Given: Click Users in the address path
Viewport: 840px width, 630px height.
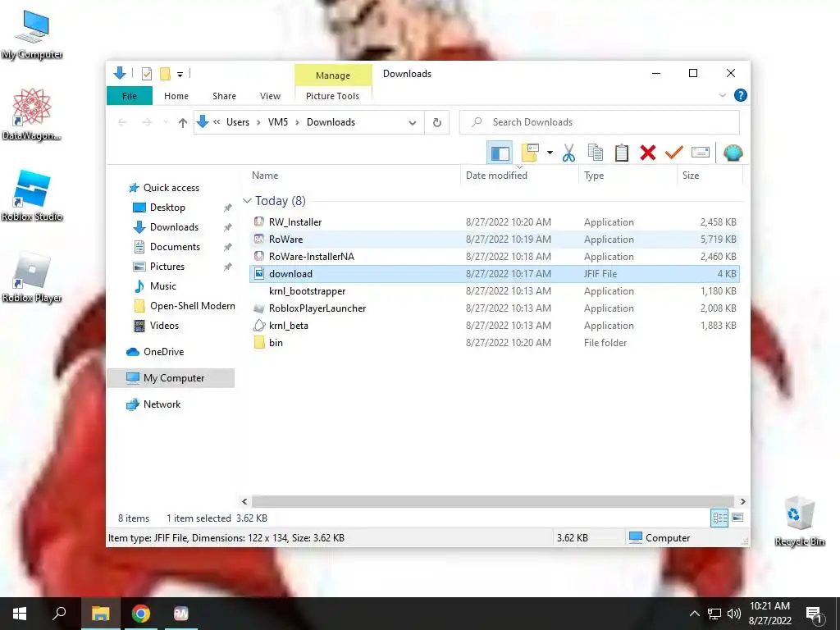Looking at the screenshot, I should click(238, 122).
